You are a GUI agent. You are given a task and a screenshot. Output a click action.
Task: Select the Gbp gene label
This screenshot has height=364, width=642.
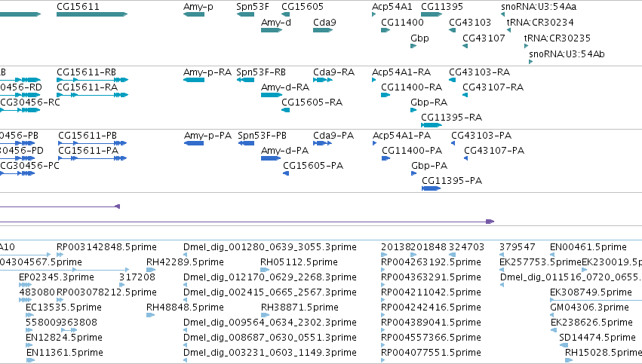click(419, 38)
